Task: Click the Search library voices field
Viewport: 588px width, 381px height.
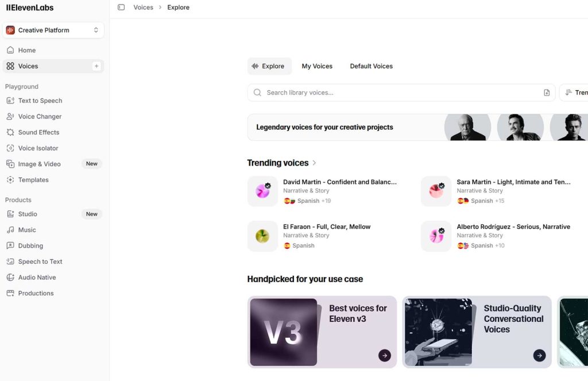Action: tap(401, 93)
